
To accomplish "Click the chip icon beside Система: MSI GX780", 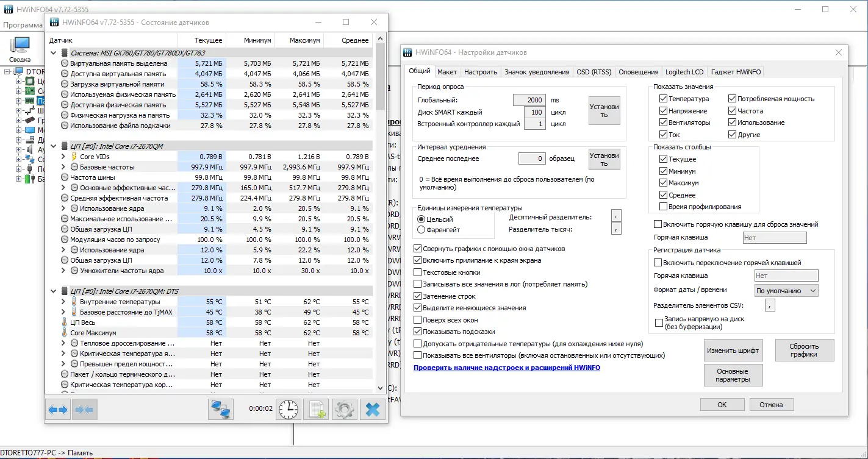I will 64,53.
